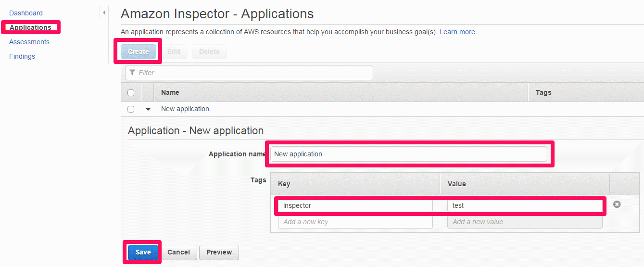644x267 pixels.
Task: Collapse the New application row details
Action: point(148,109)
